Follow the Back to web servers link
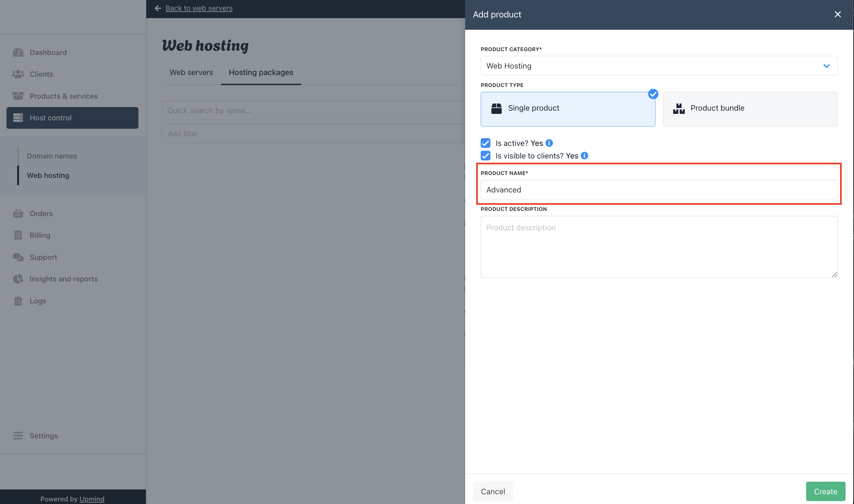854x504 pixels. (x=199, y=8)
